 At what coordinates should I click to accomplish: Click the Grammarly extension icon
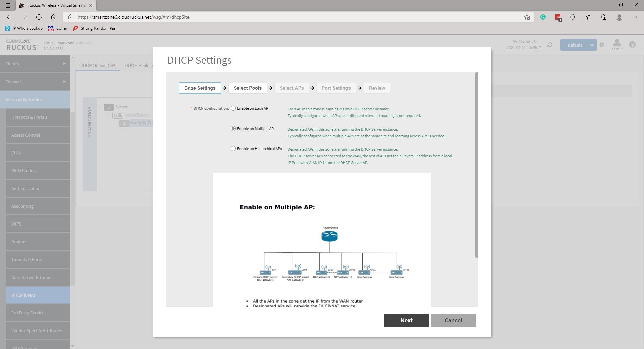543,17
